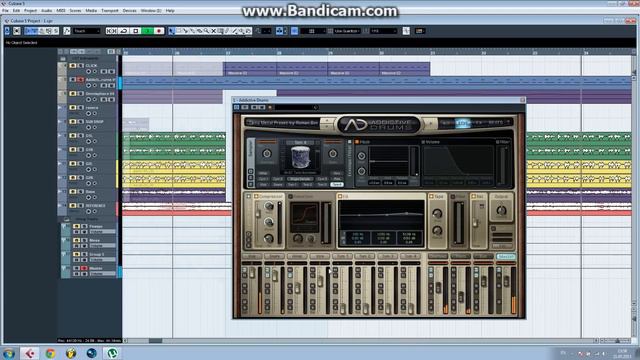Viewport: 640px width, 360px height.
Task: Open the Use Quantize grid type dropdown
Action: click(347, 31)
